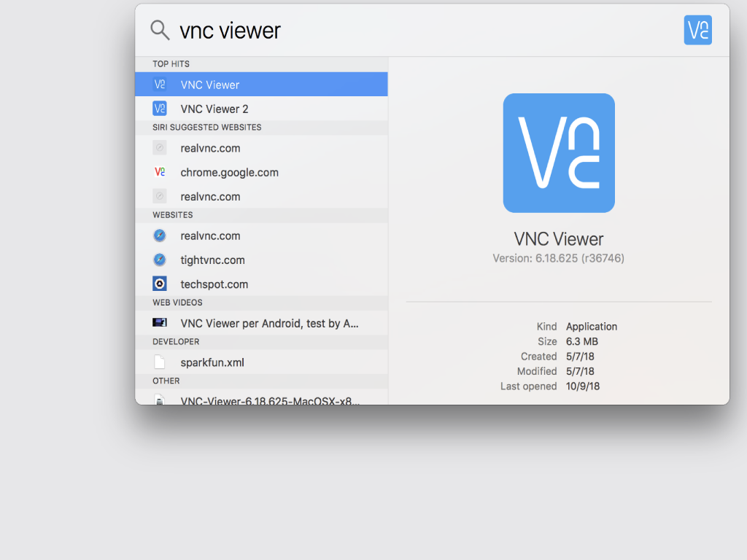Select the VNC-Viewer-6.18.625-MacOSX file result
The image size is (747, 560).
[x=261, y=399]
